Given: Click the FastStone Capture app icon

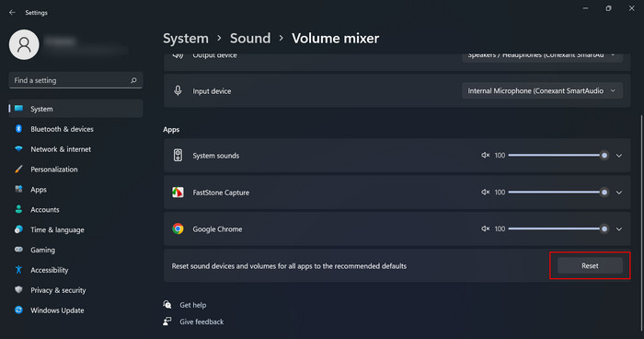Looking at the screenshot, I should [178, 193].
